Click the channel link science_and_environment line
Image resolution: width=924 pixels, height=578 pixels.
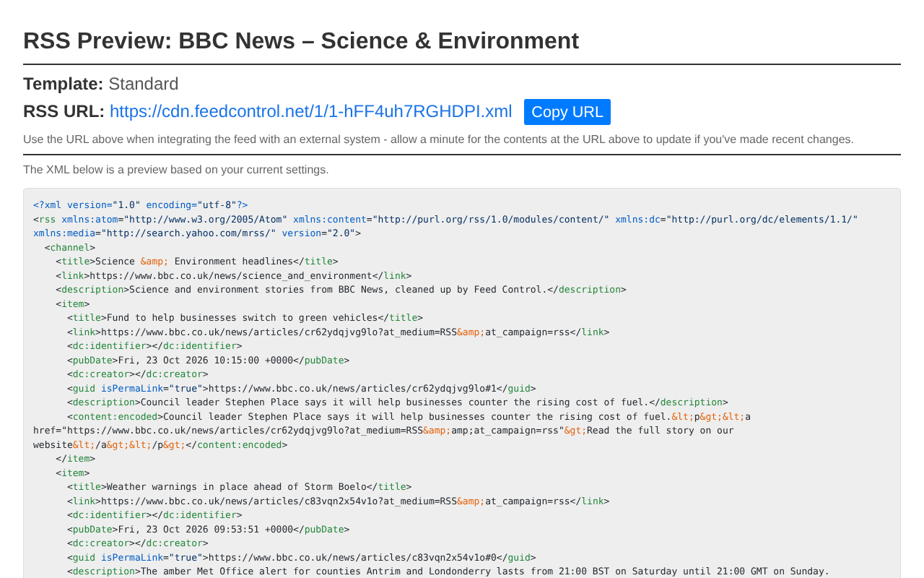234,275
